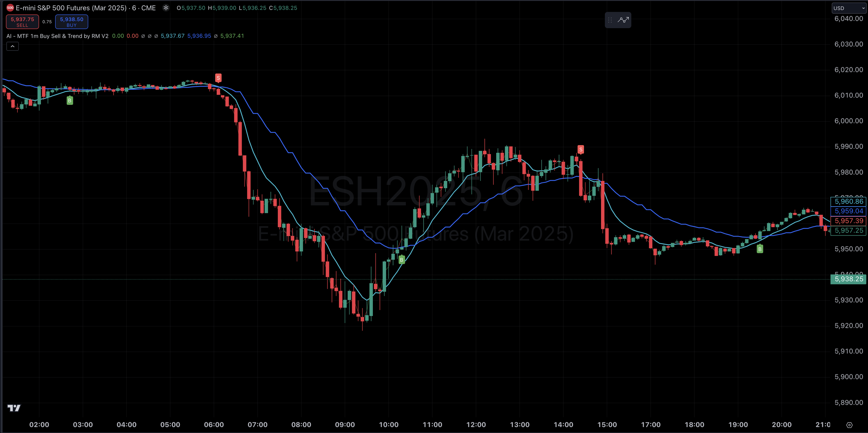This screenshot has width=868, height=433.
Task: Grab the floating toolbar drag handle dots
Action: [610, 20]
